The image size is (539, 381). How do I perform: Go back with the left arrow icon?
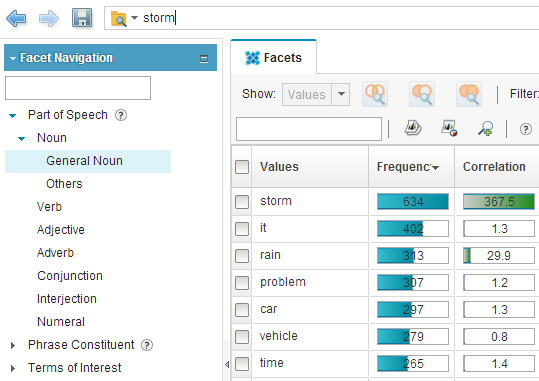pyautogui.click(x=16, y=18)
